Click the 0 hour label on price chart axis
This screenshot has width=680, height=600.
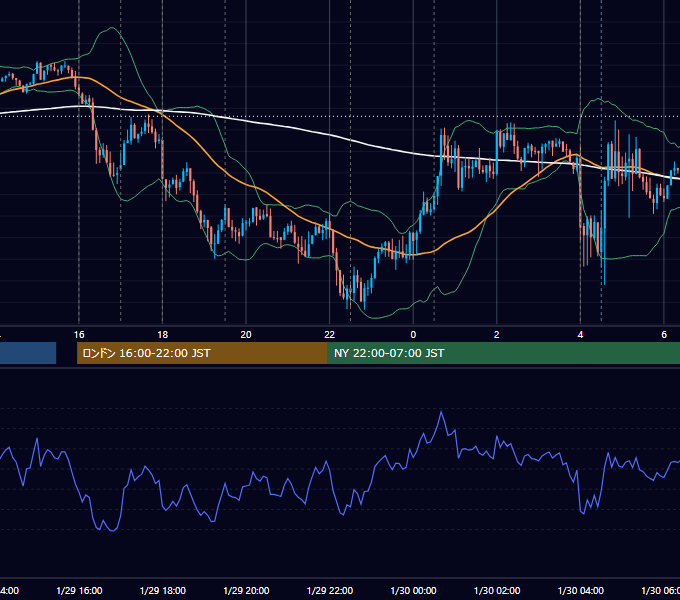point(413,334)
